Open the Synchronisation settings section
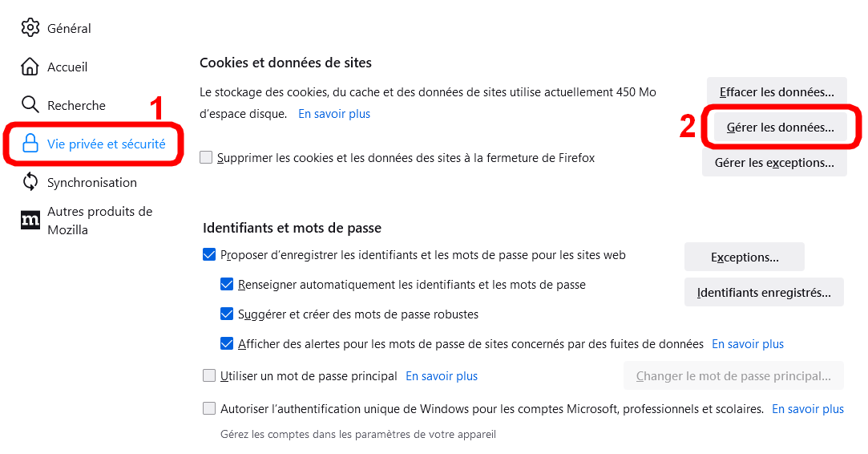The width and height of the screenshot is (868, 454). pos(91,182)
